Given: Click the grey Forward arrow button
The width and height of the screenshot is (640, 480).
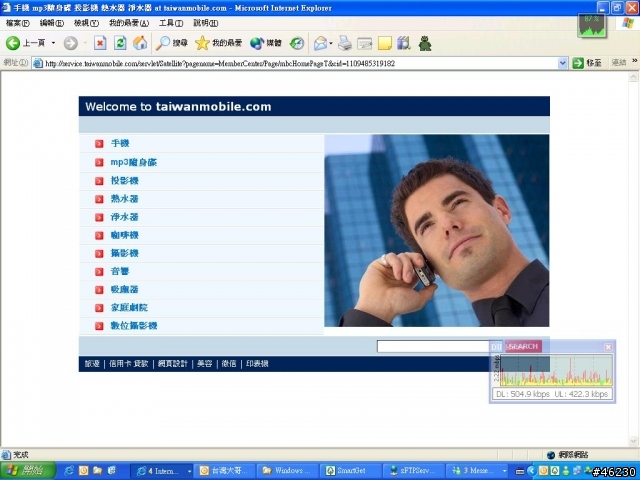Looking at the screenshot, I should (71, 43).
